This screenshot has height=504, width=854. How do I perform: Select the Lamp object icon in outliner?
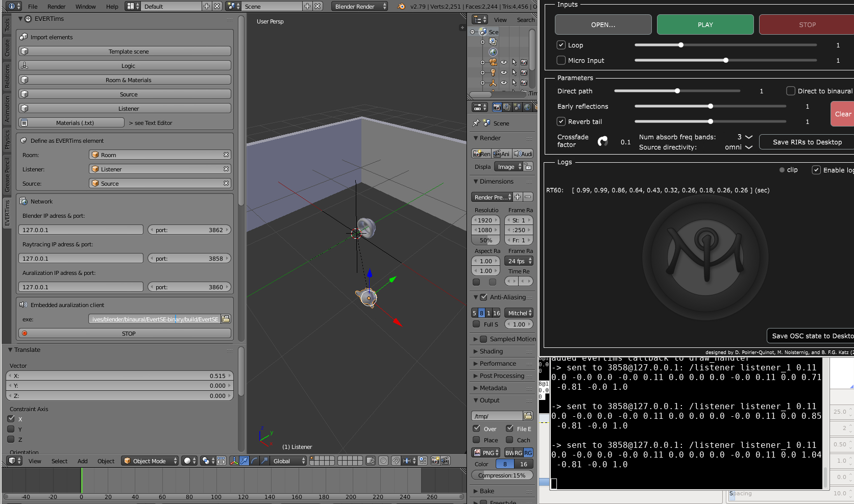tap(493, 72)
